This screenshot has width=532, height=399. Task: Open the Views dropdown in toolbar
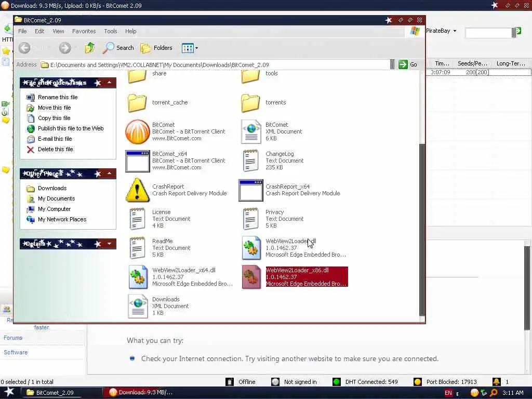(x=190, y=48)
